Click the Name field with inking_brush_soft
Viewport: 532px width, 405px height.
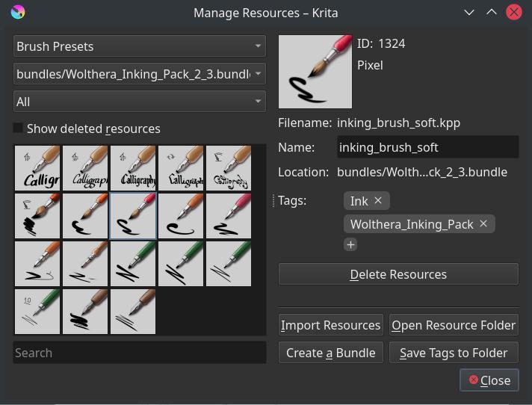(427, 147)
